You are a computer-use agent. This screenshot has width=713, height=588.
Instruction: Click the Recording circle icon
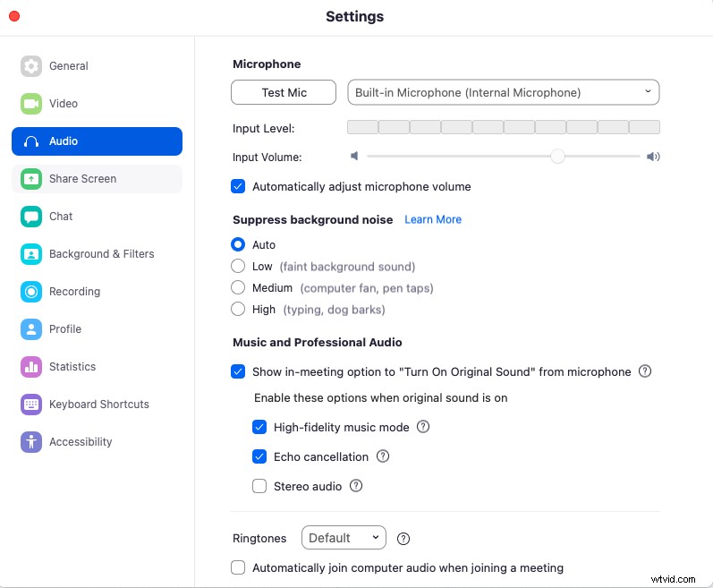click(x=31, y=292)
